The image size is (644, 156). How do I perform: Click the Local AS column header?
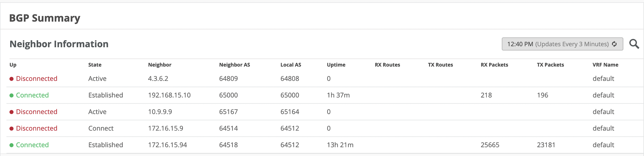[x=291, y=65]
